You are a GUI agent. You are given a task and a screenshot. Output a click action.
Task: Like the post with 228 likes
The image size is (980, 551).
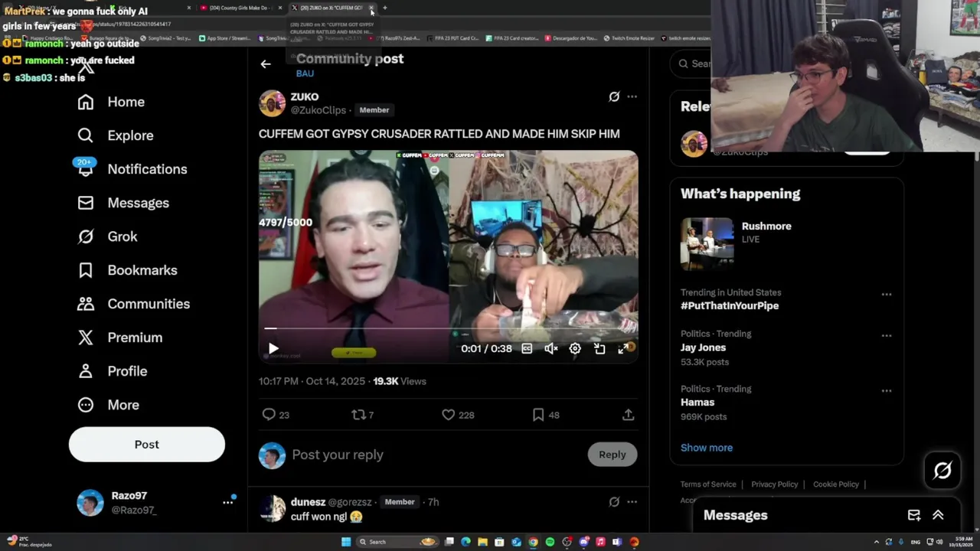click(448, 415)
